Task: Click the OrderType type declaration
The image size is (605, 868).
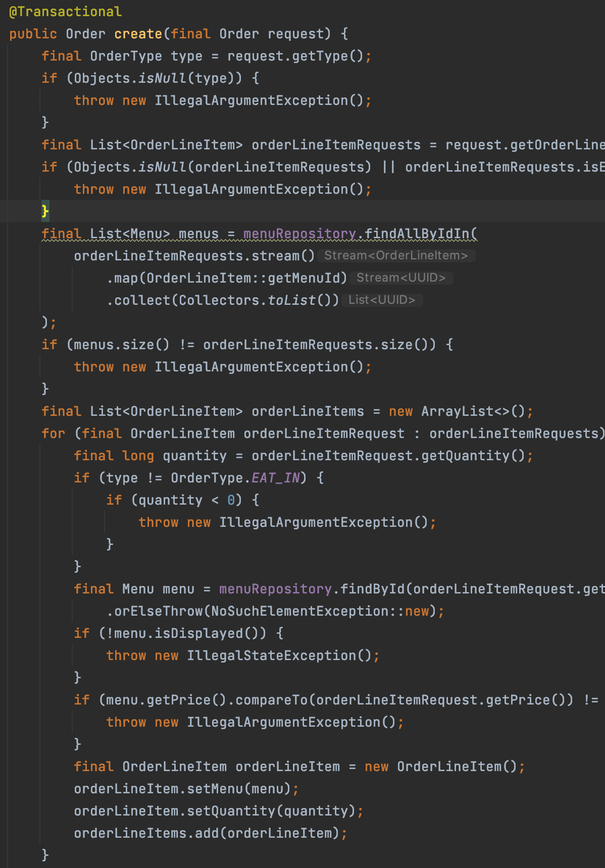Action: (x=126, y=56)
